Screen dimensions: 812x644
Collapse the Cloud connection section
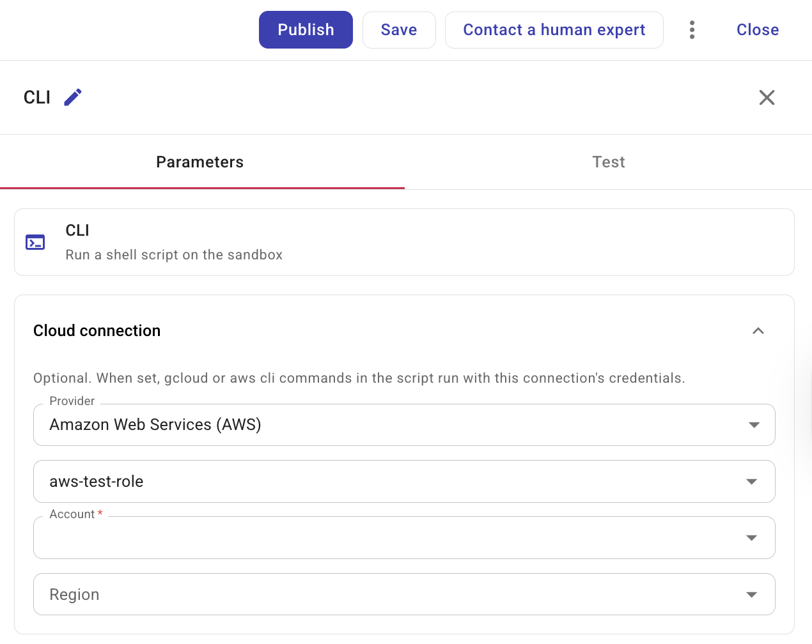point(758,331)
